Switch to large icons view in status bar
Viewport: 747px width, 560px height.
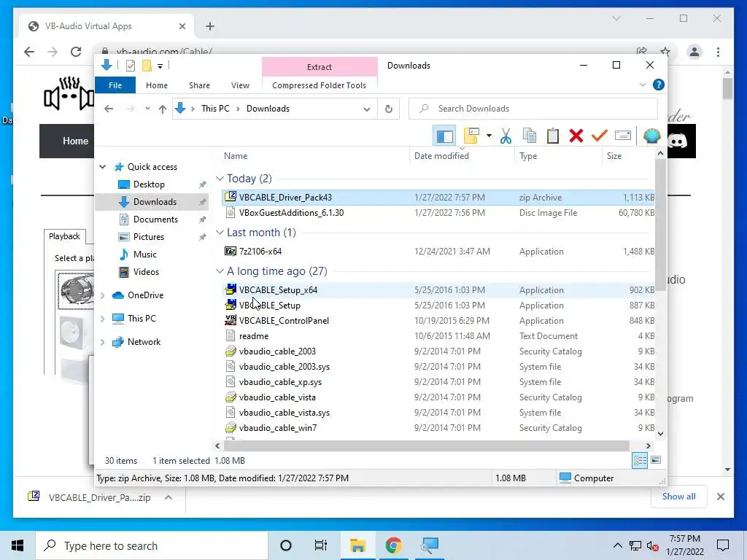(656, 460)
